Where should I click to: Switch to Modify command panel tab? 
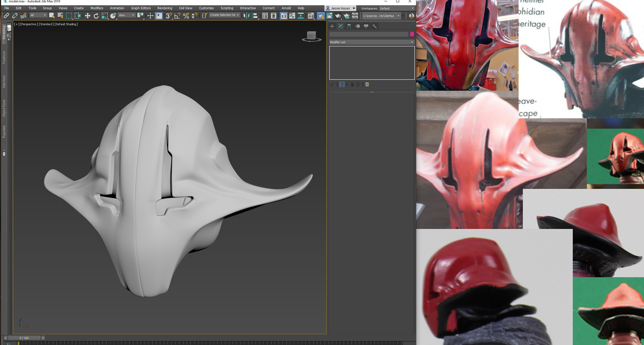click(x=341, y=26)
